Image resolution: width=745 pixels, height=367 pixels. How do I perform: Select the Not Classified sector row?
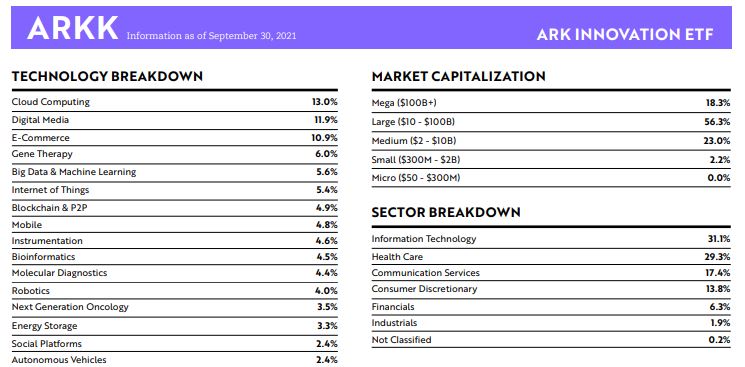551,340
